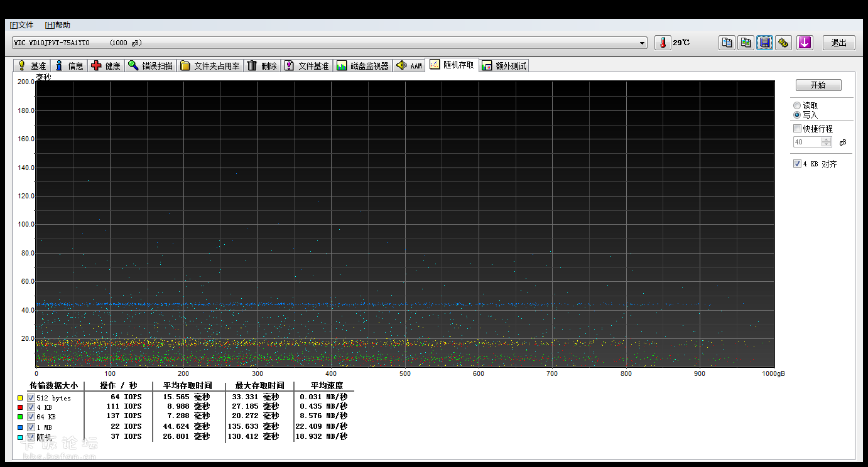This screenshot has width=868, height=467.
Task: Click the short stroke value up arrow
Action: click(827, 139)
